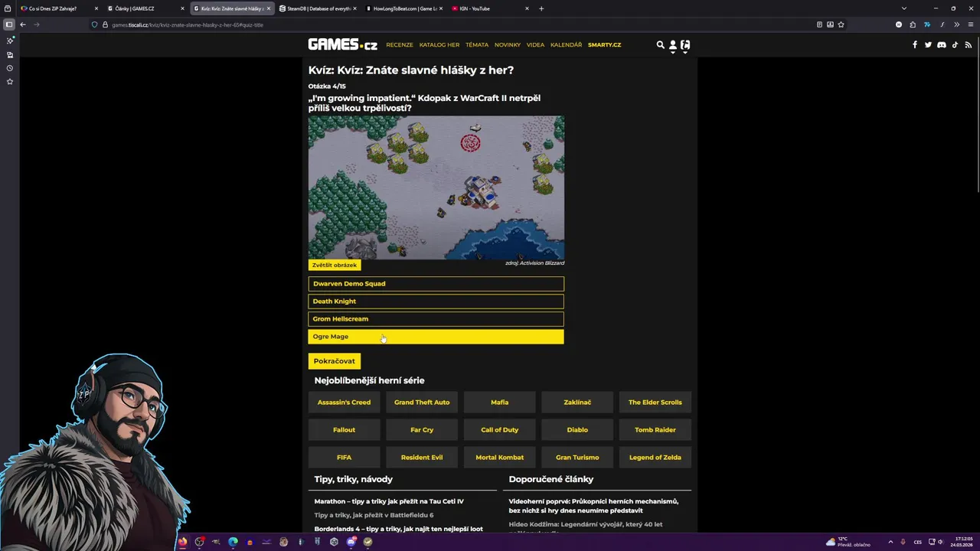Image resolution: width=980 pixels, height=551 pixels.
Task: Select answer Grom Hellscream
Action: pos(436,319)
